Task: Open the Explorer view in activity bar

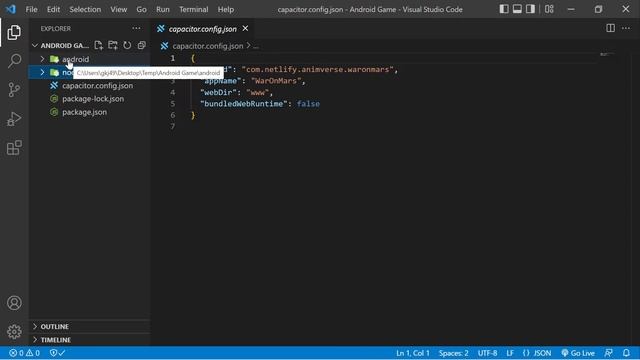Action: [x=14, y=32]
